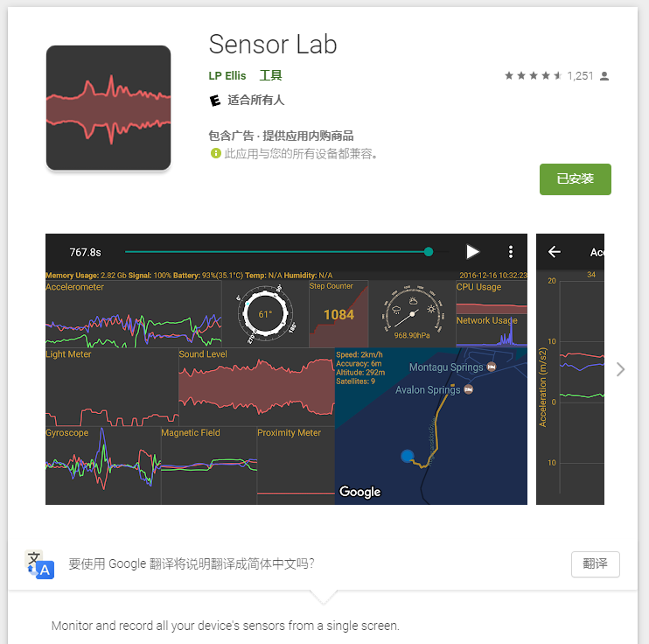Click the star rating display
Viewport: 649px width, 644px height.
click(x=534, y=76)
